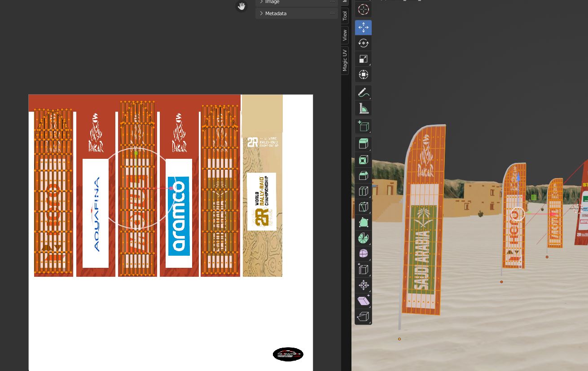Click the green Y-axis handle of UV gizmo
The image size is (588, 371).
[x=136, y=153]
